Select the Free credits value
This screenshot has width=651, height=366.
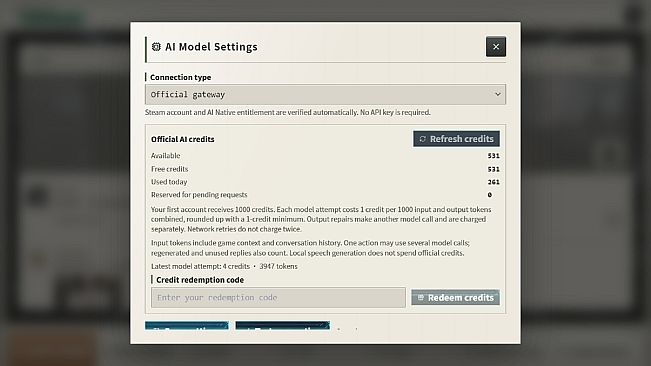click(493, 169)
